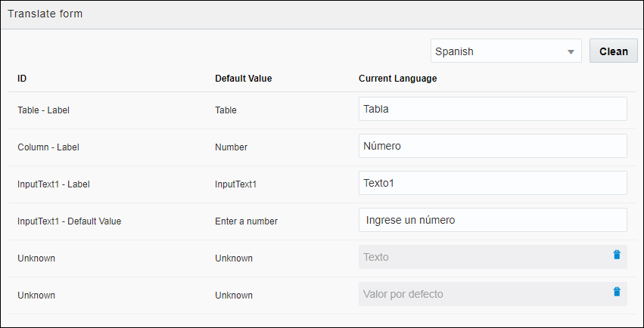
Task: Select the Default Value column header
Action: (244, 79)
